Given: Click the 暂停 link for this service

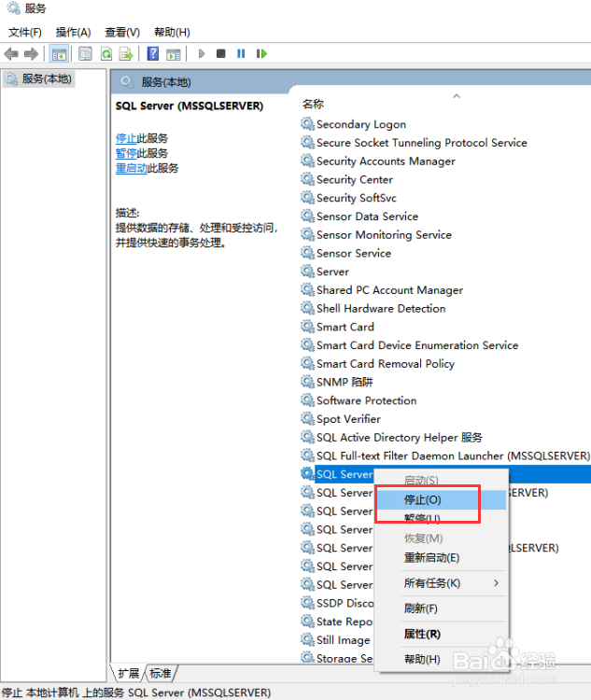Looking at the screenshot, I should 125,153.
